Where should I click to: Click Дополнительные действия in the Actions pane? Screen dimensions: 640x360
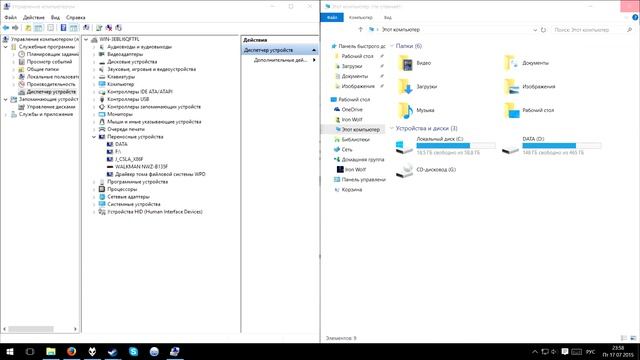pyautogui.click(x=280, y=60)
